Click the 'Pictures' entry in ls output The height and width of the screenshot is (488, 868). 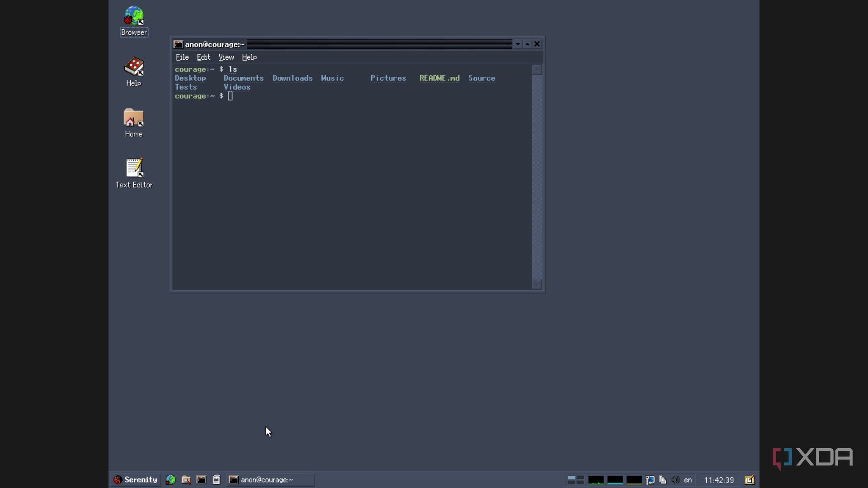pos(388,78)
